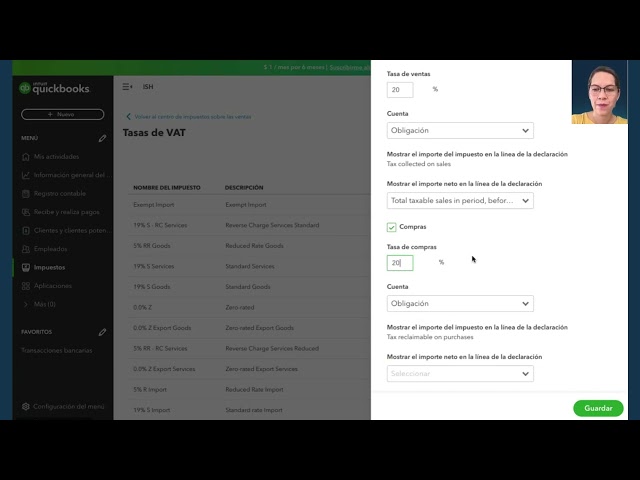The width and height of the screenshot is (640, 480).
Task: Go to Registro contable menu item
Action: coord(60,193)
